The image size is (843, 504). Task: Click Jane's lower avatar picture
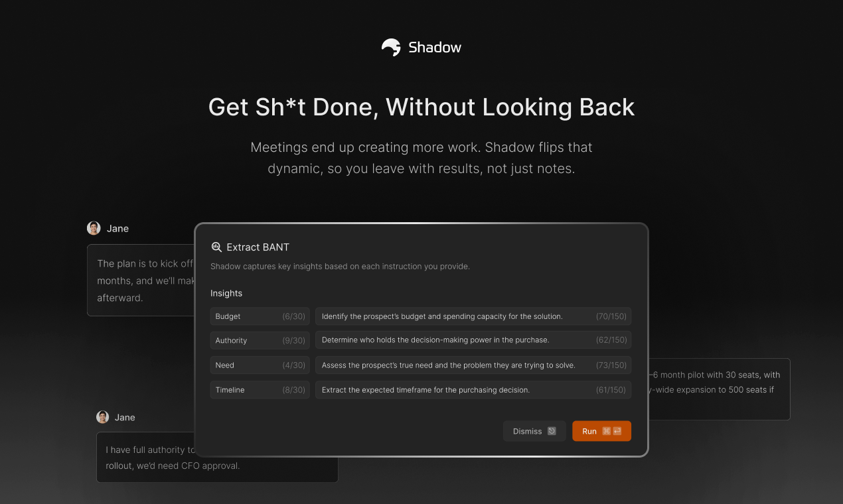point(102,417)
